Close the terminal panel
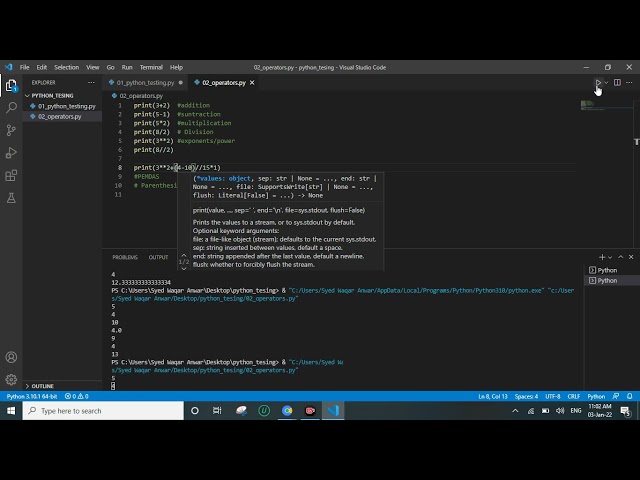Viewport: 640px width, 480px height. coord(631,257)
